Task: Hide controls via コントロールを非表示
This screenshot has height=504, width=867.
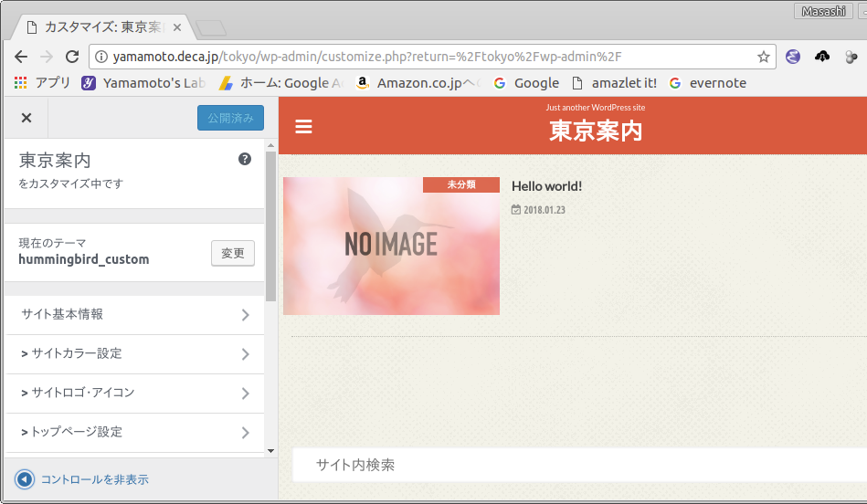Action: [82, 479]
